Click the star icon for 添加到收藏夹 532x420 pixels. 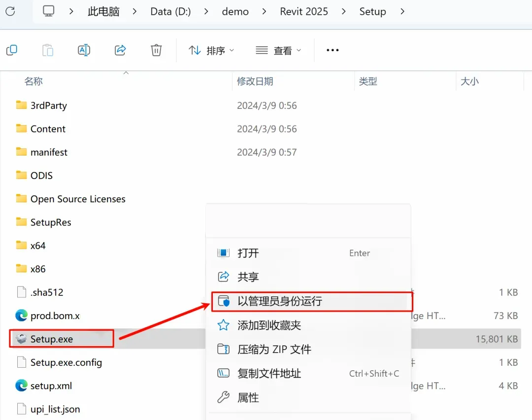pyautogui.click(x=223, y=325)
